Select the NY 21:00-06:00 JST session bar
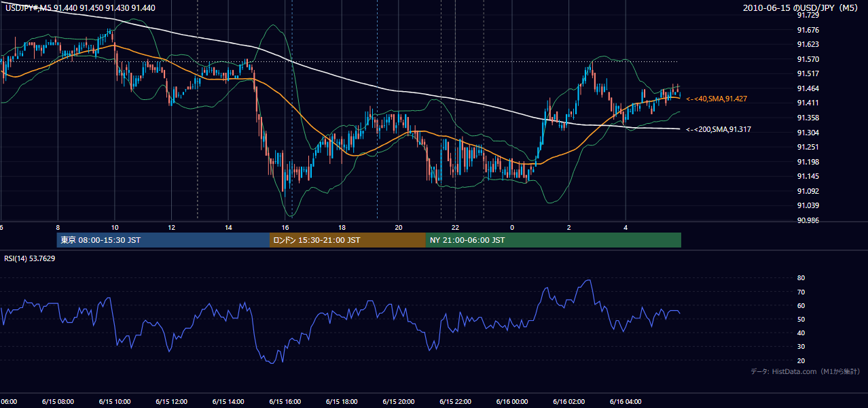This screenshot has width=868, height=408. tap(554, 240)
